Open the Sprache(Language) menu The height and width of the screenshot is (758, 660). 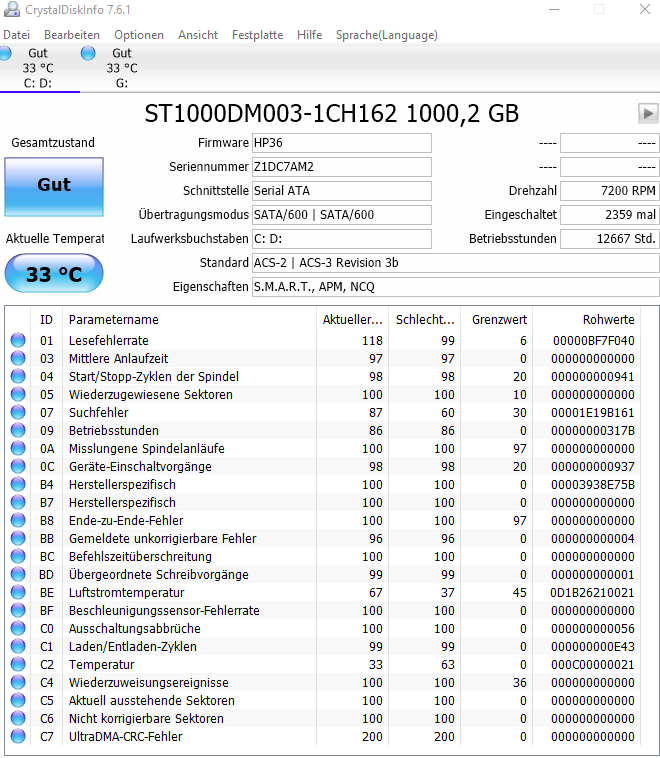[x=387, y=35]
